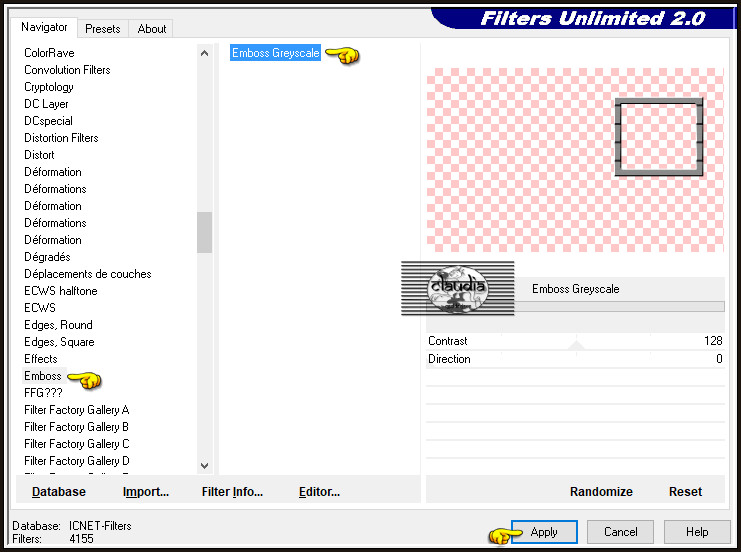Select Convolution Filters category
The height and width of the screenshot is (552, 741).
coord(67,70)
